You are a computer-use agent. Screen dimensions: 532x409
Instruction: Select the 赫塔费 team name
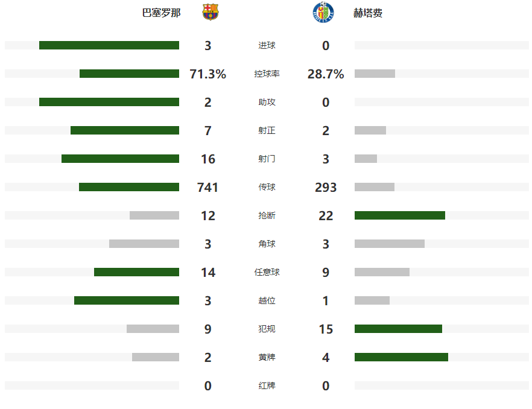click(x=368, y=13)
